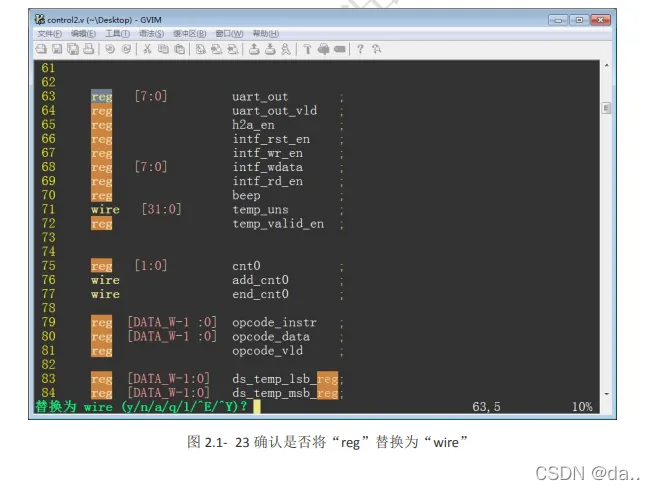
Task: Click the wire keyword on line 77
Action: pyautogui.click(x=105, y=295)
